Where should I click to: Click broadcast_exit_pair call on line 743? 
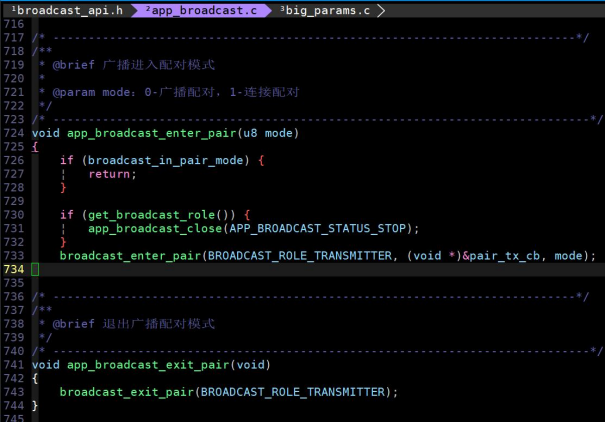pyautogui.click(x=127, y=392)
